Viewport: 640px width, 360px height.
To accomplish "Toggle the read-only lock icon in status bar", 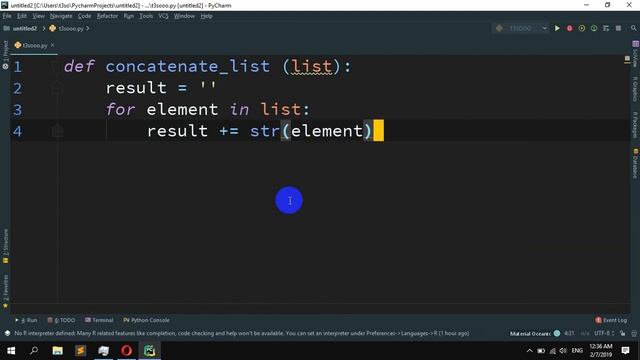I will [622, 333].
